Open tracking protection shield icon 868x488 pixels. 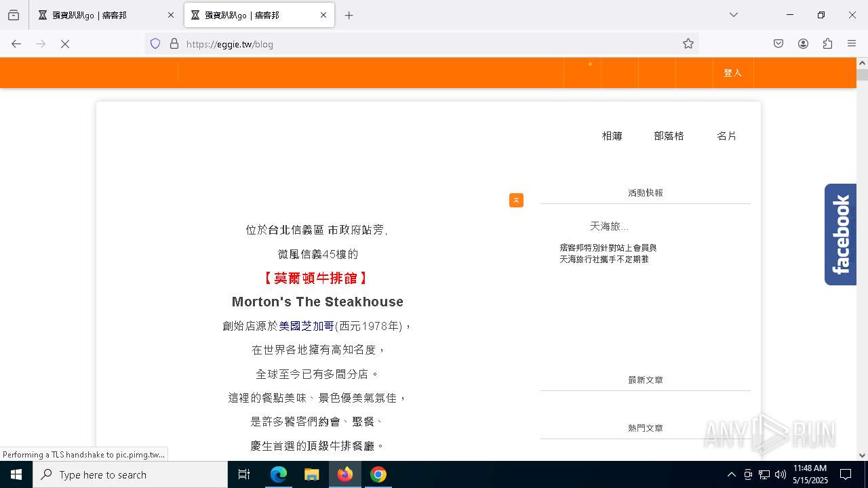pos(155,43)
